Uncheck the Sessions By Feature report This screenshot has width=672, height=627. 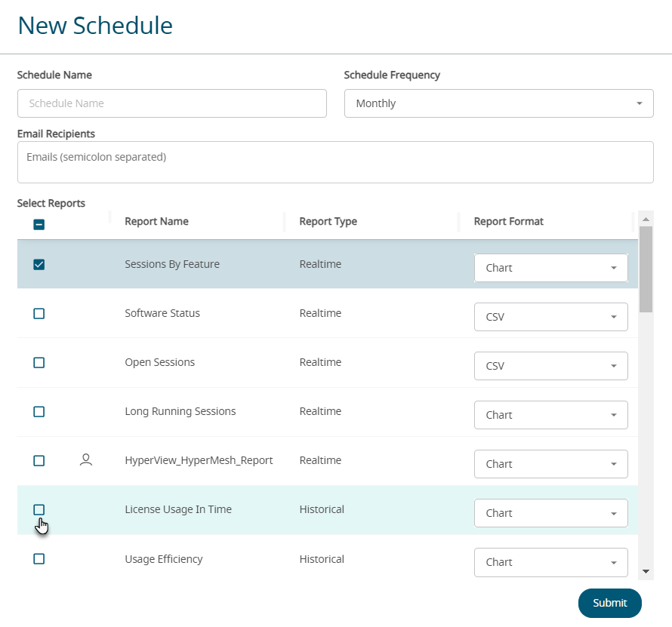coord(39,264)
